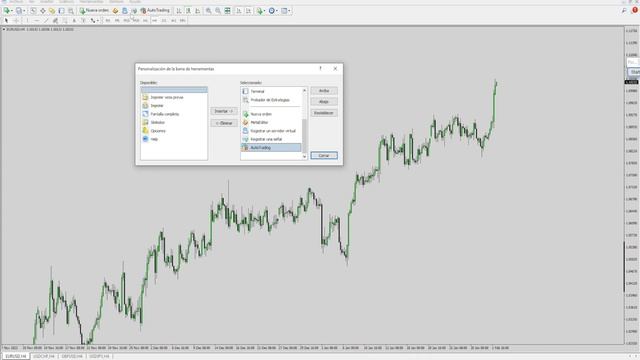640x360 pixels.
Task: Switch to D1 timeframe
Action: point(164,20)
